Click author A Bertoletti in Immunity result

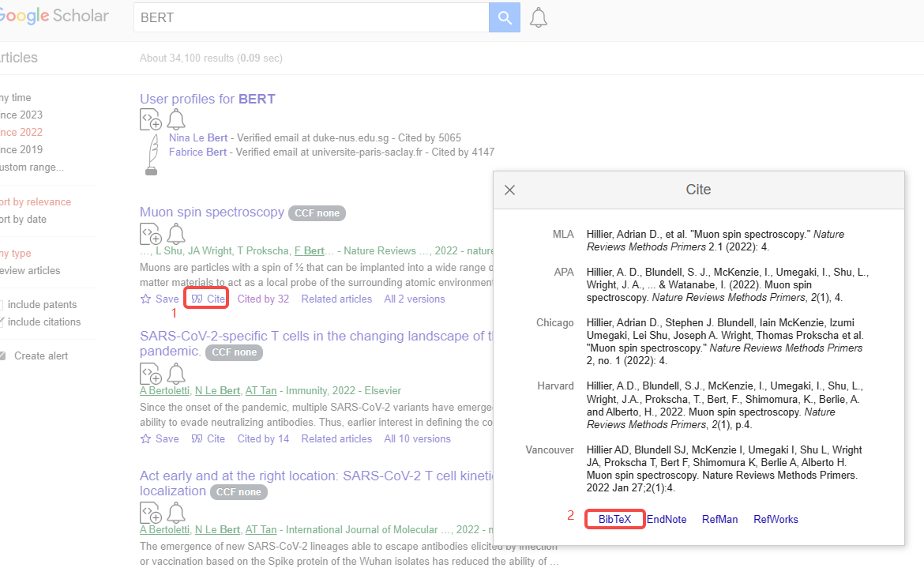(x=164, y=390)
